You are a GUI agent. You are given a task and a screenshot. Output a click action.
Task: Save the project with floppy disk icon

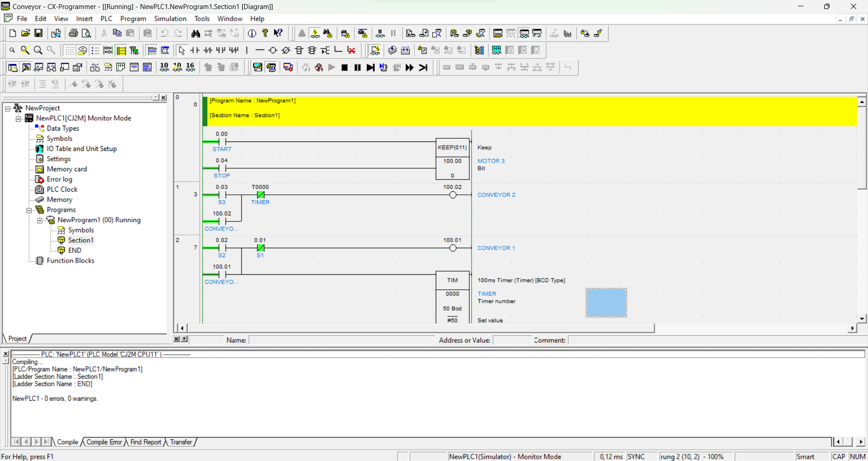(x=38, y=33)
